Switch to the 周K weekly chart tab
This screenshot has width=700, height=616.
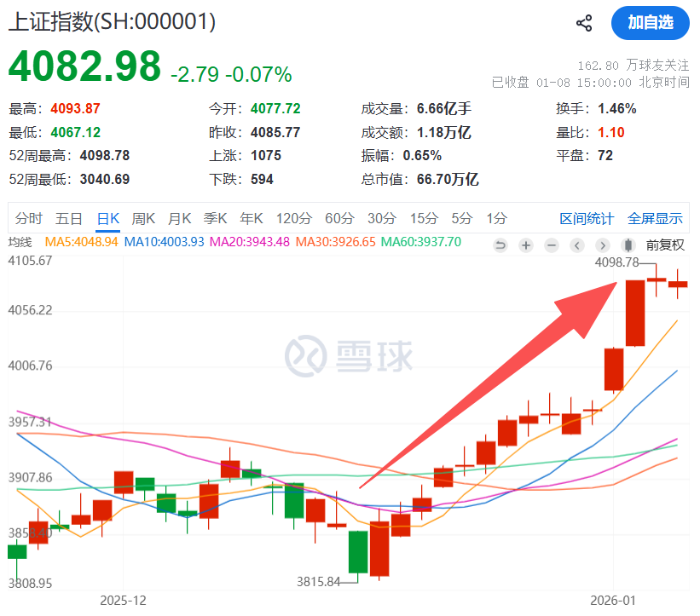pyautogui.click(x=143, y=218)
